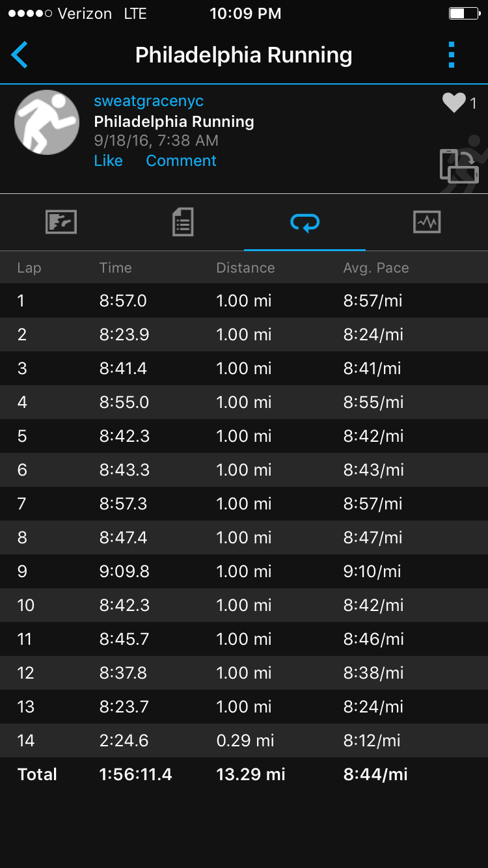
Task: Tap the Comment link
Action: tap(181, 161)
